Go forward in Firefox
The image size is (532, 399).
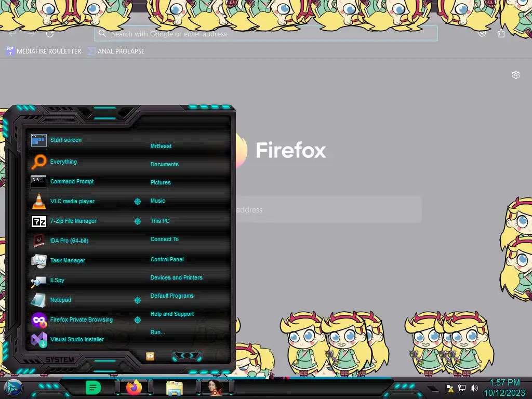(x=31, y=34)
